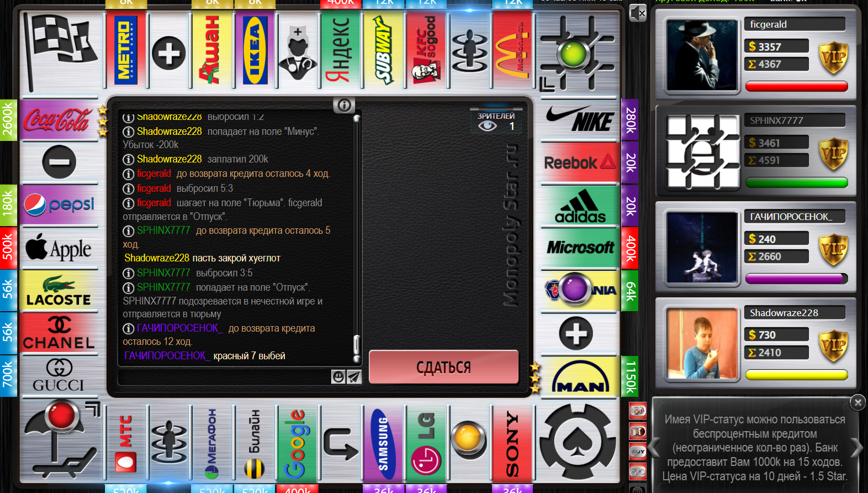Select the Google board field
The width and height of the screenshot is (868, 493).
click(297, 443)
